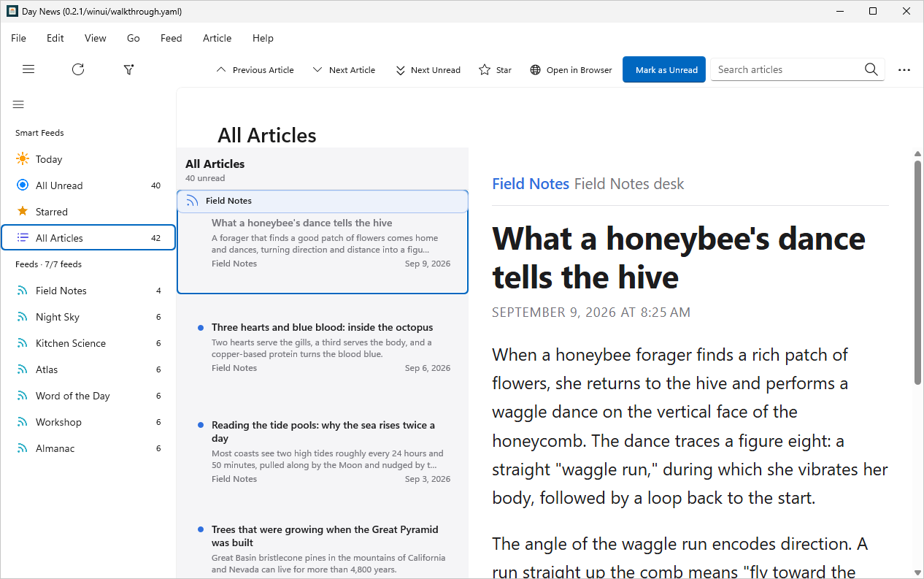Screen dimensions: 924x579
Task: Click the unread dot on the tide pools article
Action: [201, 425]
